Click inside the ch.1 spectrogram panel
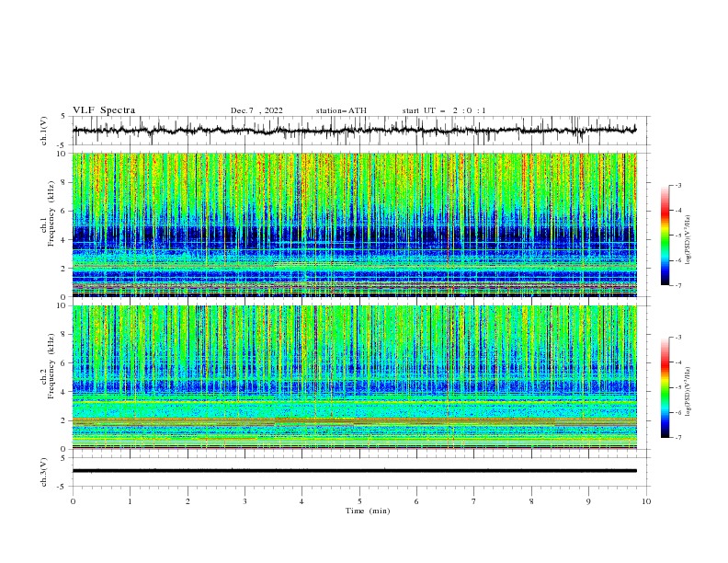The height and width of the screenshot is (563, 728). 354,224
